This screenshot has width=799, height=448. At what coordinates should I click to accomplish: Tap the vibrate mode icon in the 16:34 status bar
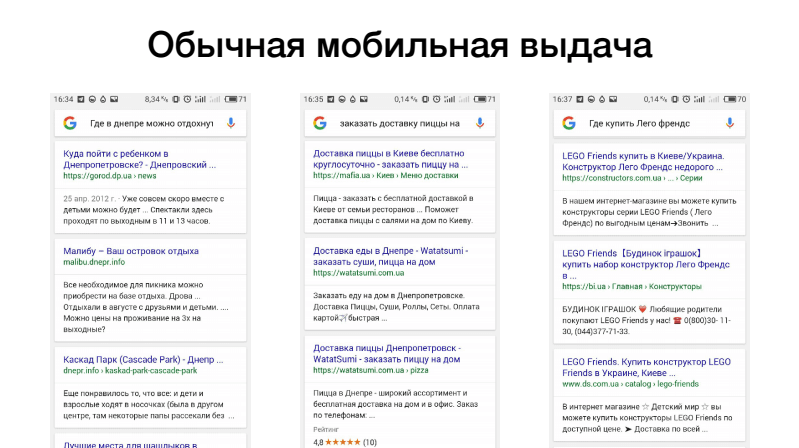pyautogui.click(x=176, y=99)
